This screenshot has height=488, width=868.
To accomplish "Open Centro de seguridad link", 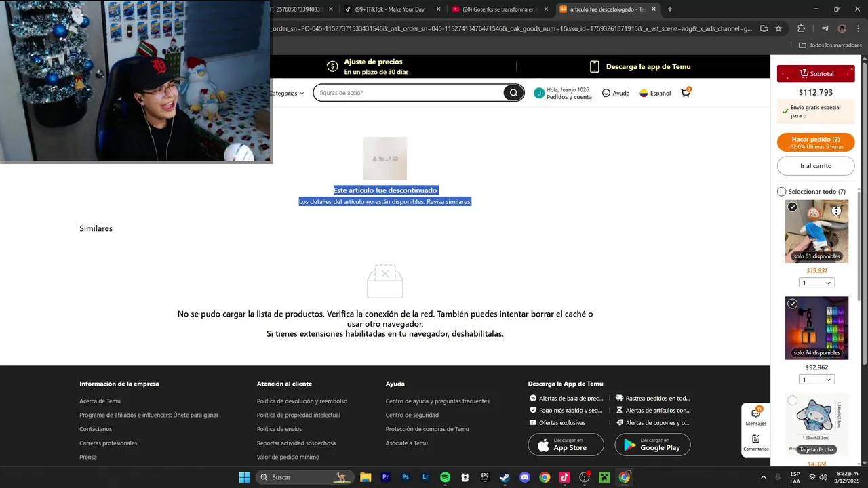I will coord(412,415).
